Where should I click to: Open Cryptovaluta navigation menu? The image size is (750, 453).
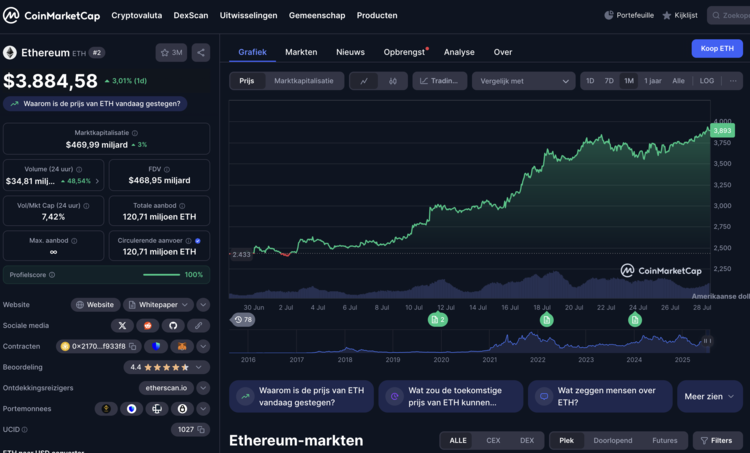click(x=137, y=15)
